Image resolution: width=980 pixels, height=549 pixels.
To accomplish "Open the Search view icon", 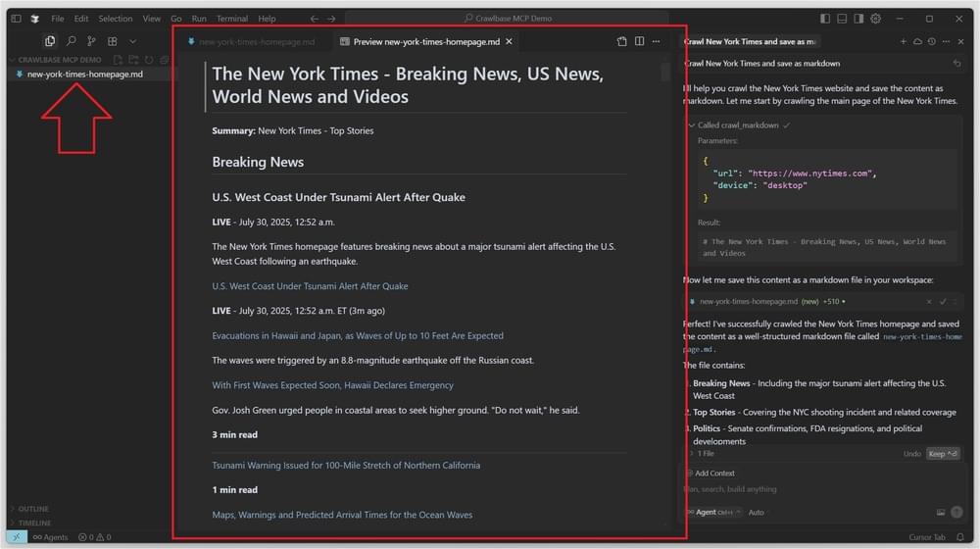I will click(x=71, y=41).
